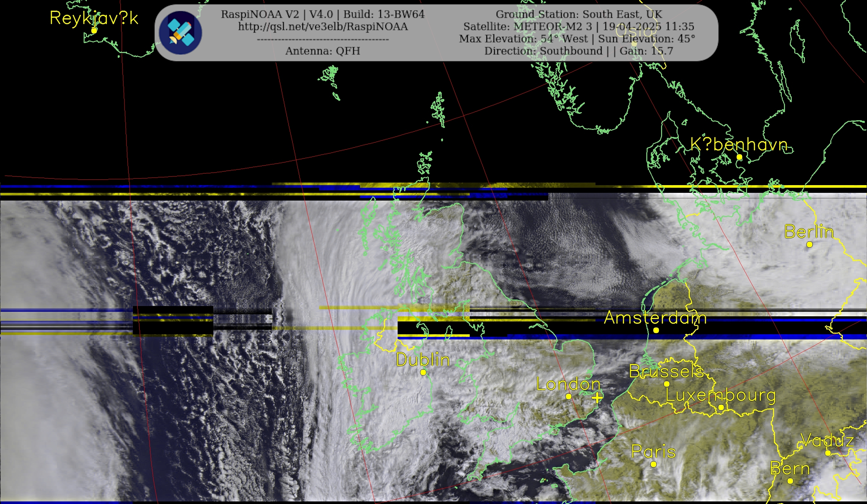Click the Vaduz city marker dot
This screenshot has height=504, width=867.
828,453
